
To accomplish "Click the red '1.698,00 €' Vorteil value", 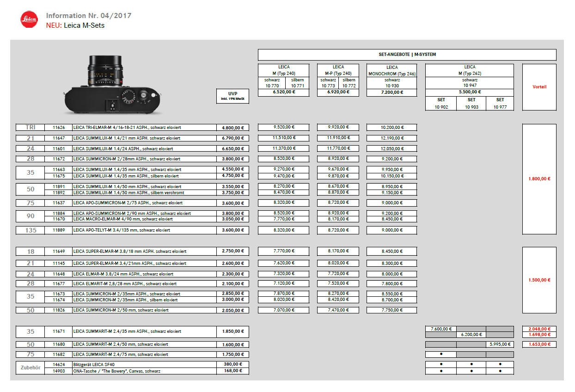I will click(x=539, y=335).
